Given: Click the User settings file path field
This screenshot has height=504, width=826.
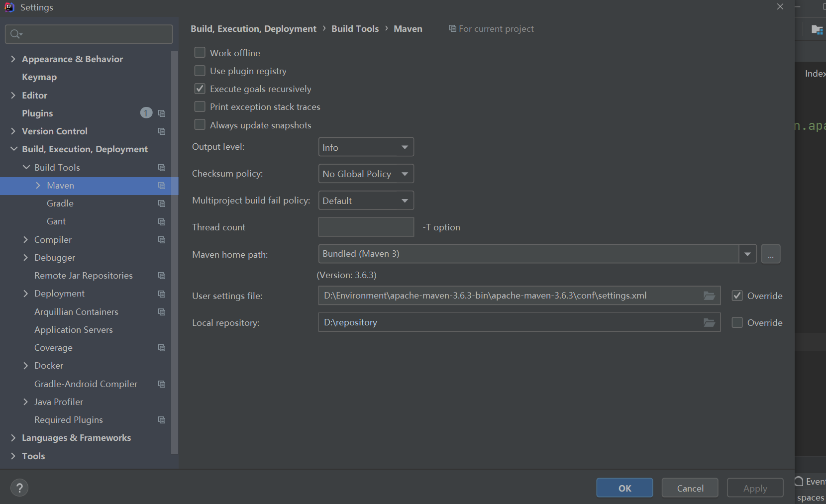Looking at the screenshot, I should (519, 296).
